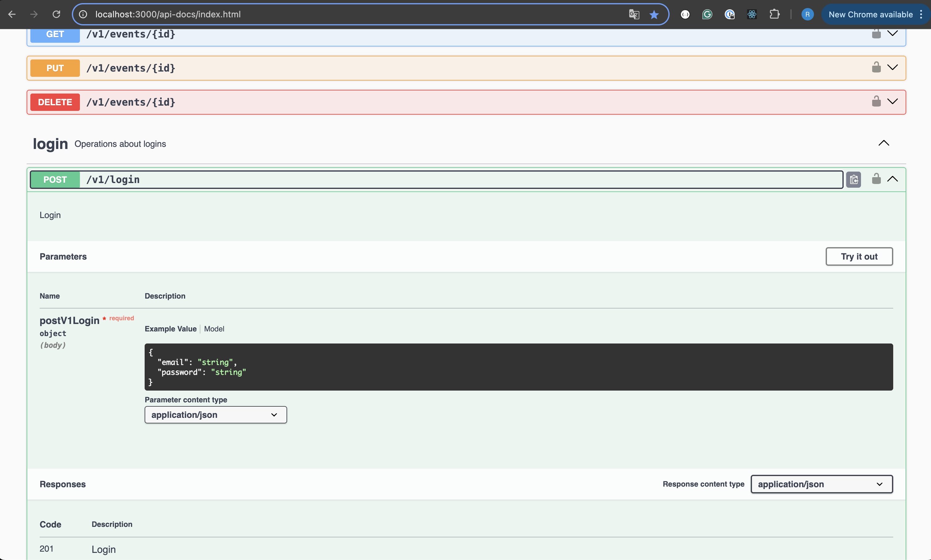The image size is (931, 560).
Task: Collapse the POST /v1/login operation chevron
Action: point(892,179)
